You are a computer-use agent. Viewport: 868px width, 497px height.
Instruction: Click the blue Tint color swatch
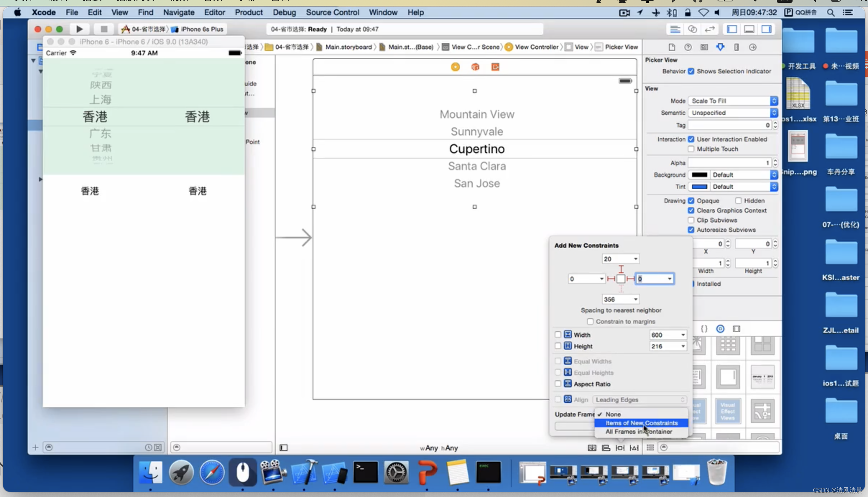click(699, 187)
